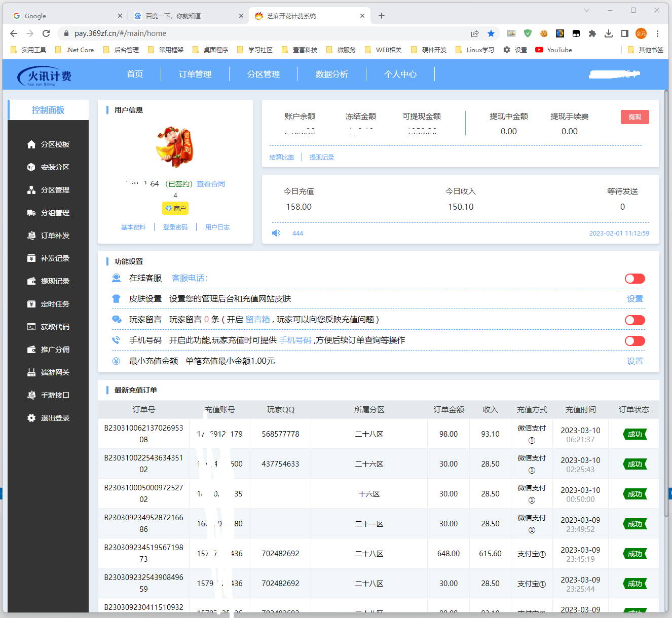Toggle the 手机号码 switch
The width and height of the screenshot is (672, 618).
pos(635,341)
